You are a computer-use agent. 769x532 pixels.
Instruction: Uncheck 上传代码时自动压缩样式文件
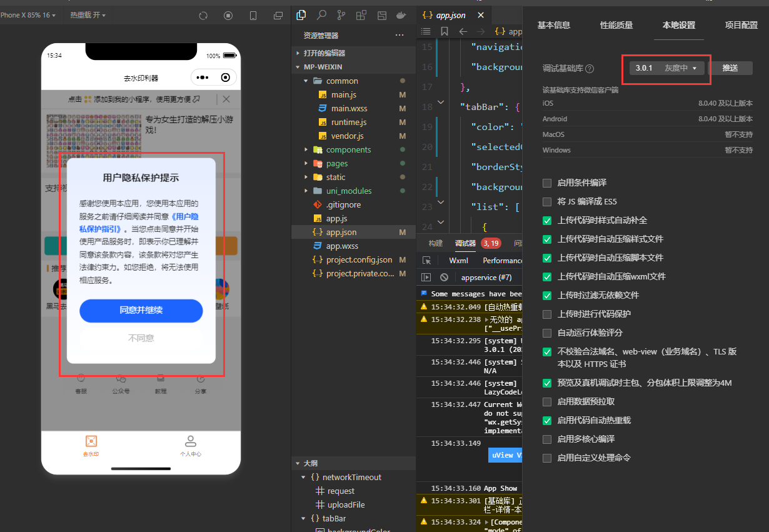point(547,239)
